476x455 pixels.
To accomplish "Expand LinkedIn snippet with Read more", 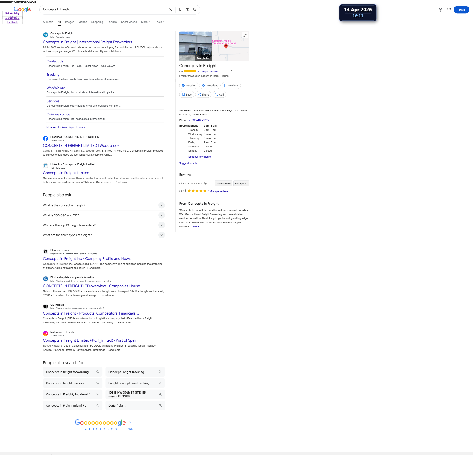I will coord(121,182).
